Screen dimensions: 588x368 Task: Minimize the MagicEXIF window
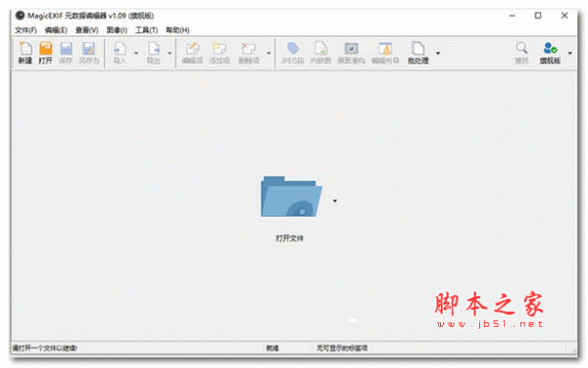[513, 16]
